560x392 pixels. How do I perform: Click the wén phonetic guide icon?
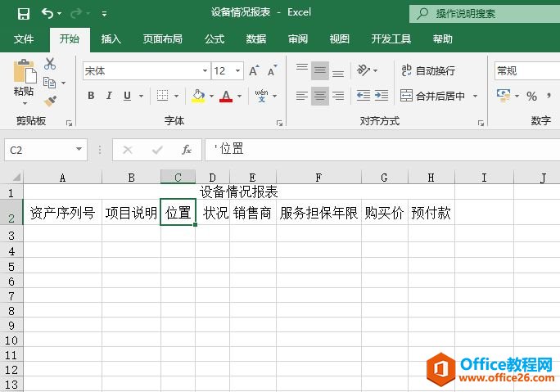[262, 96]
